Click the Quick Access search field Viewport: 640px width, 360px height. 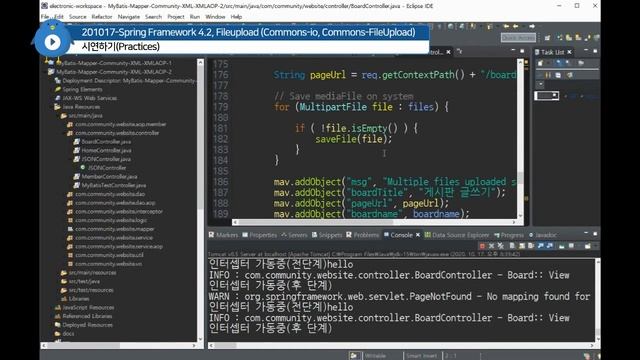tap(518, 38)
